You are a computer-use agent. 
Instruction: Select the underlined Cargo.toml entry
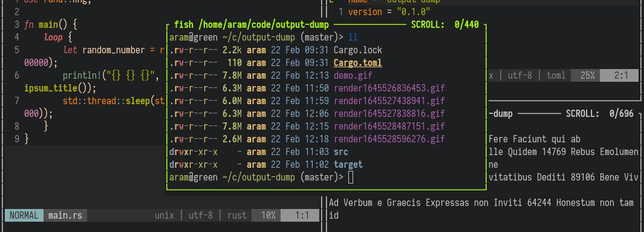358,63
